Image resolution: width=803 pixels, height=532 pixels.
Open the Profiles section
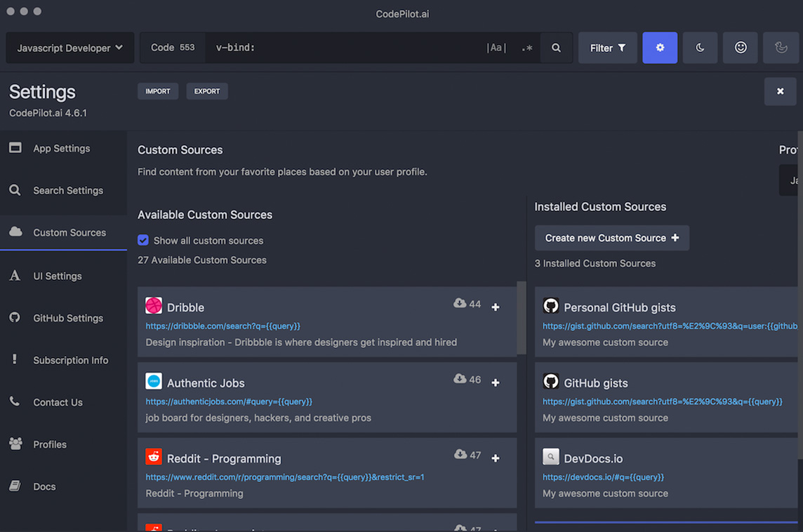pos(63,444)
